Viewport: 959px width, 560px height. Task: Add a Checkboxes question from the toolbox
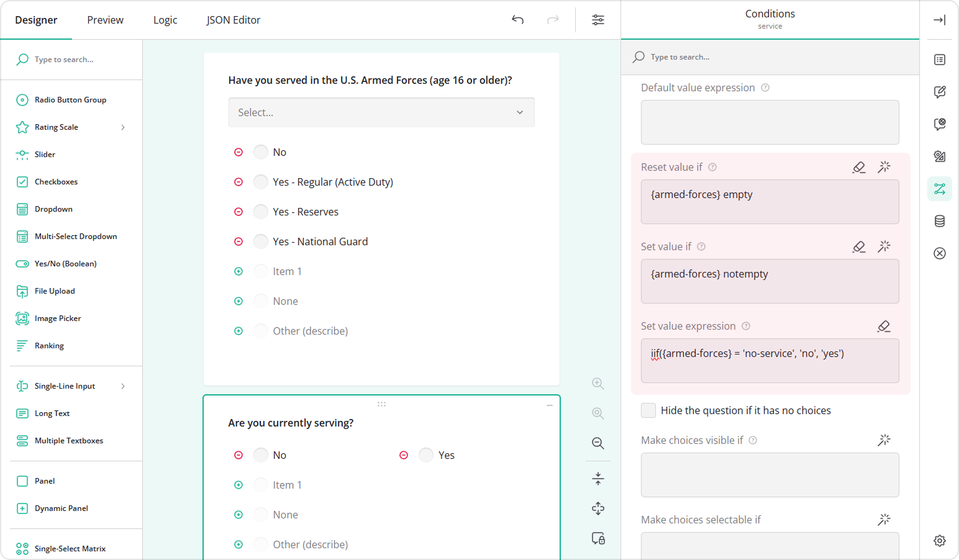point(56,182)
